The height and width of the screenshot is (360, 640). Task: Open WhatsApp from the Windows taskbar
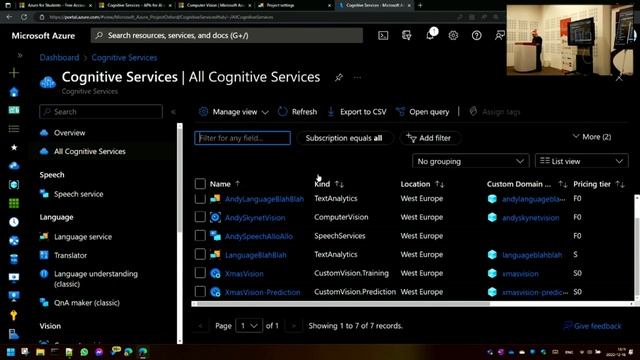[84, 352]
